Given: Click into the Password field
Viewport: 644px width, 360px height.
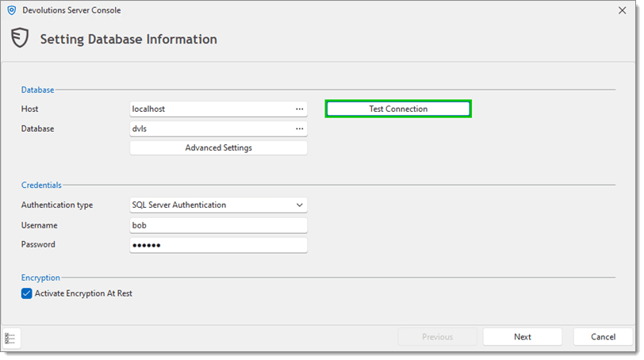Looking at the screenshot, I should (x=218, y=245).
